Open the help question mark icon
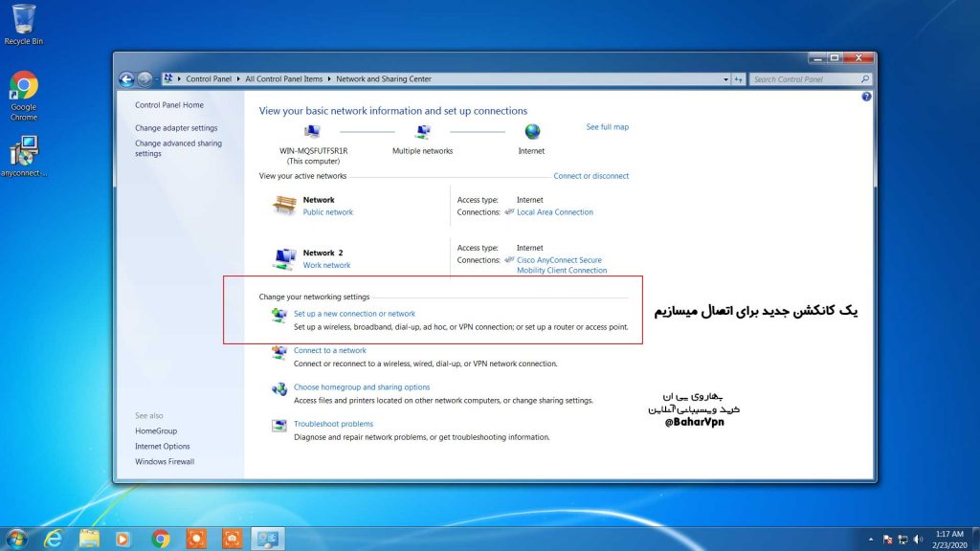Screen dimensions: 980x551 click(x=866, y=98)
